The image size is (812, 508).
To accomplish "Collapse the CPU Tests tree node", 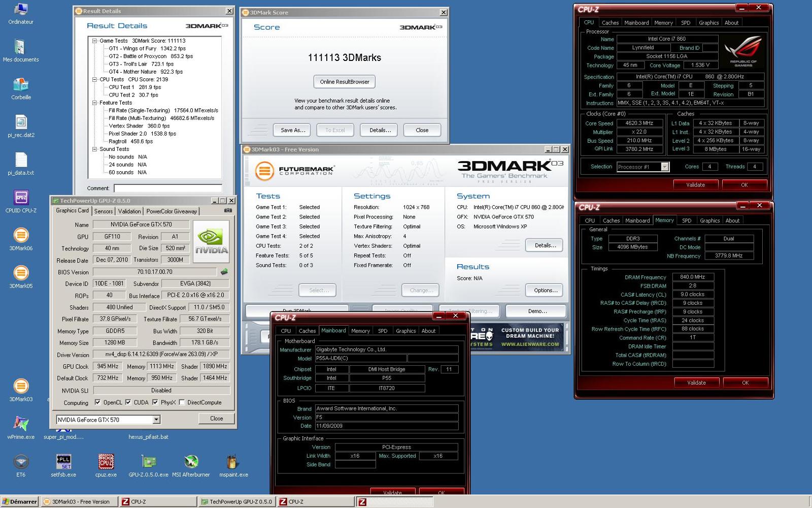I will pos(94,79).
